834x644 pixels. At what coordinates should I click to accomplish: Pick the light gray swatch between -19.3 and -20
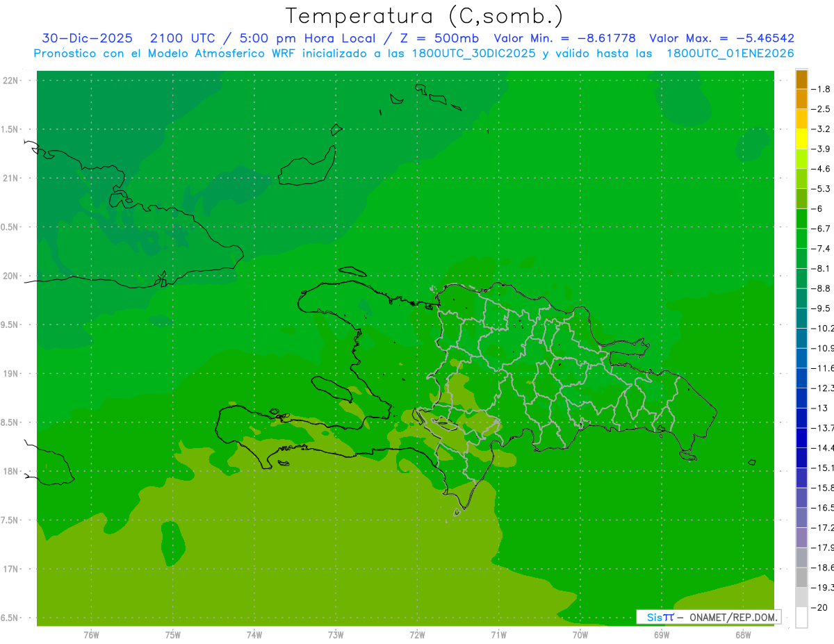pos(801,597)
